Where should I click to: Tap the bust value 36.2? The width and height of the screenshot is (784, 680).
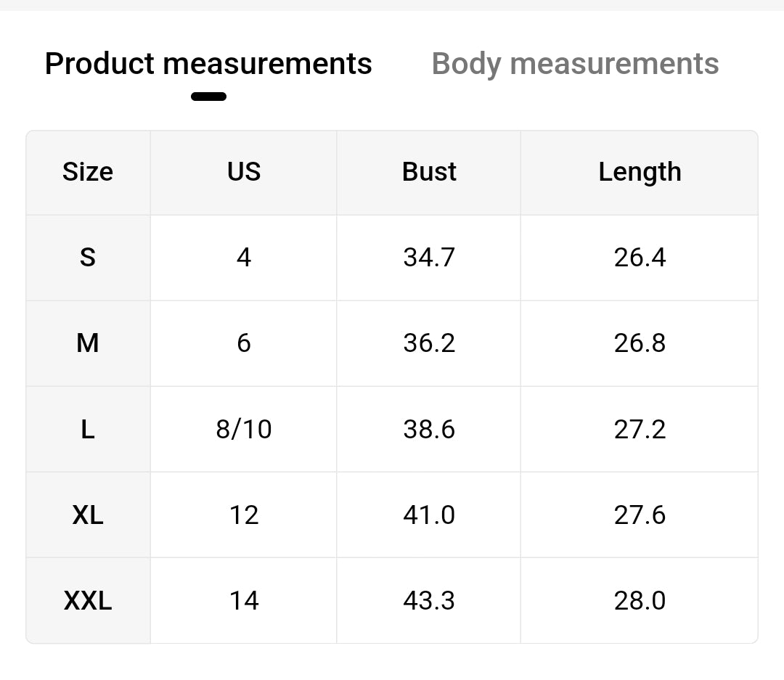click(429, 343)
